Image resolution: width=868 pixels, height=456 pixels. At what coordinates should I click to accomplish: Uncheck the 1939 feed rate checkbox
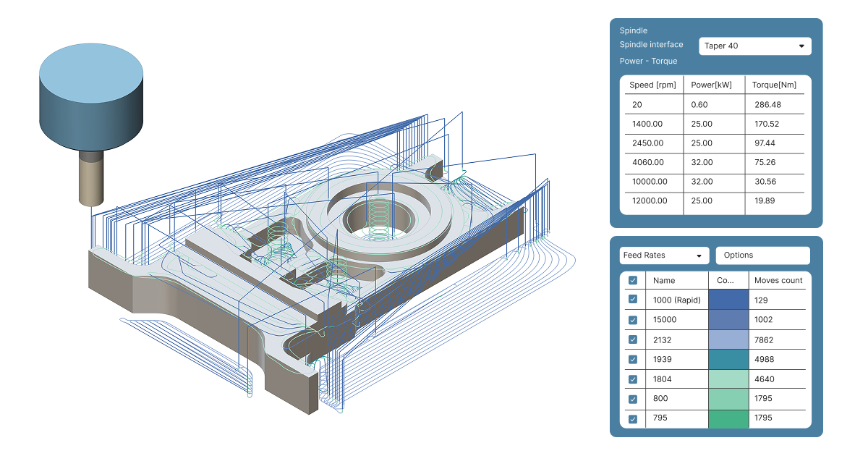point(633,359)
